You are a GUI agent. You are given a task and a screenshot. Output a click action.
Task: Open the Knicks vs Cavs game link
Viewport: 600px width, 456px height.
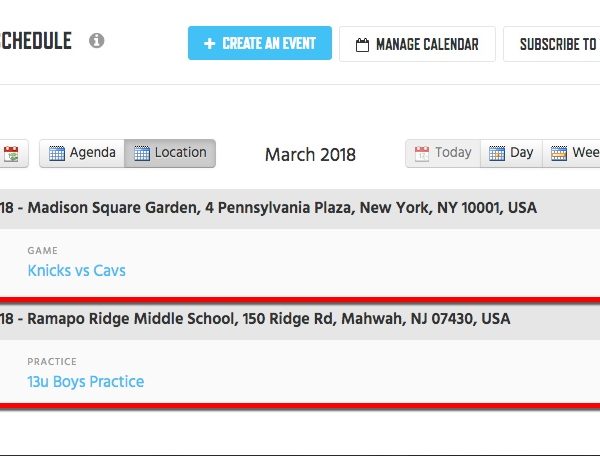77,270
